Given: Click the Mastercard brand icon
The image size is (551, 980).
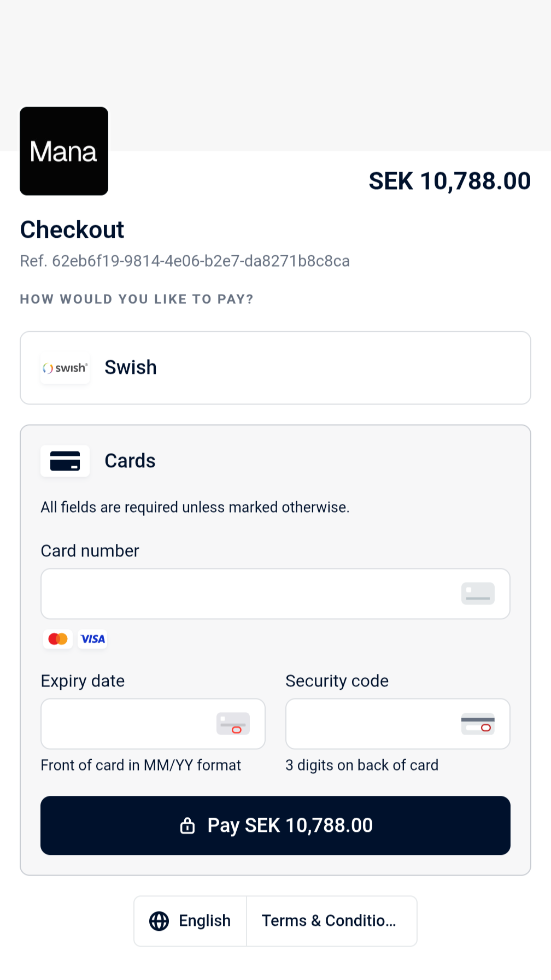Looking at the screenshot, I should click(58, 639).
